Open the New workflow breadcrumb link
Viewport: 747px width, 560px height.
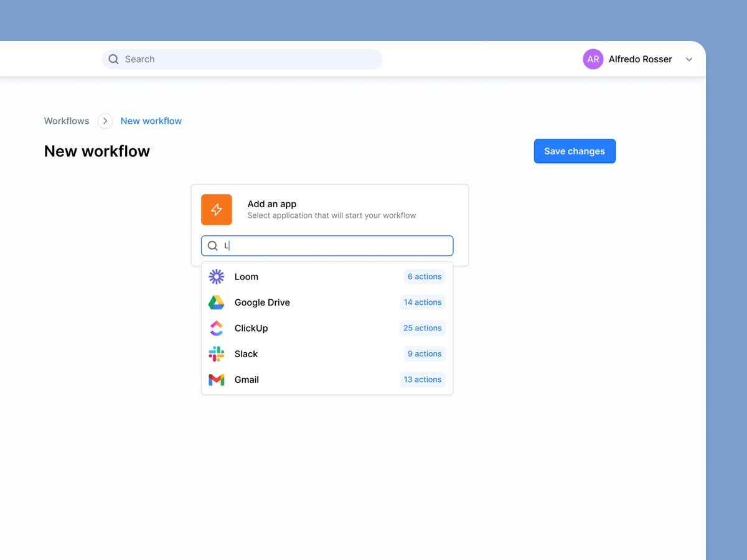(151, 121)
